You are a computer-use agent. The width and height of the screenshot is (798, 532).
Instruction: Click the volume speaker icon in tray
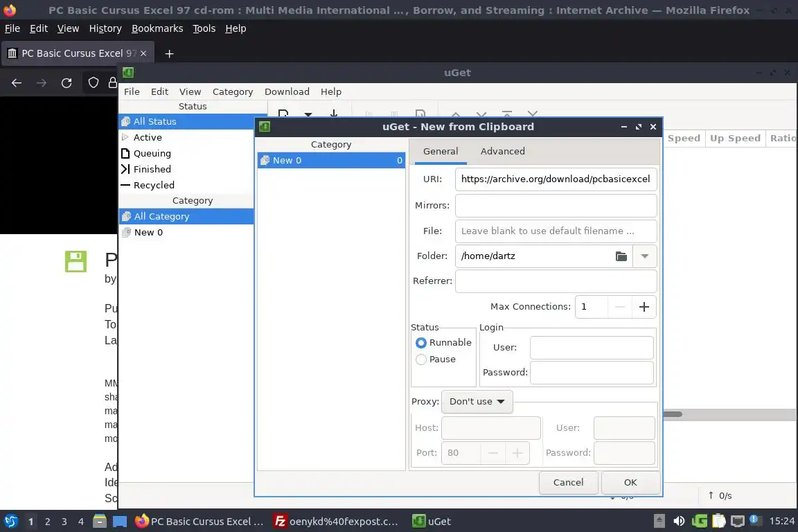pos(678,522)
